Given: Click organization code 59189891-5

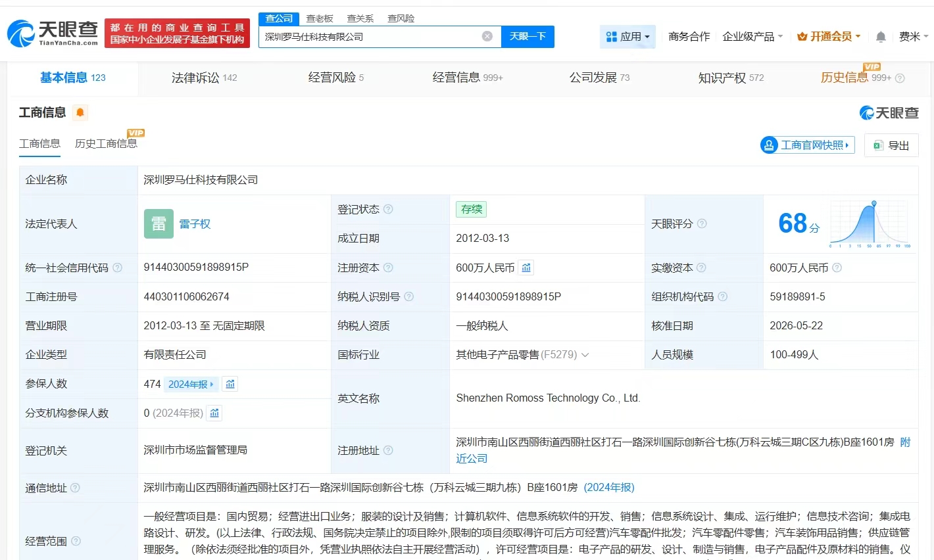Looking at the screenshot, I should 797,296.
